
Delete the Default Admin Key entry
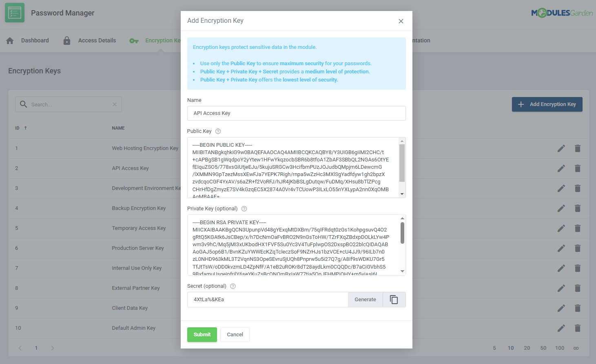pos(577,328)
